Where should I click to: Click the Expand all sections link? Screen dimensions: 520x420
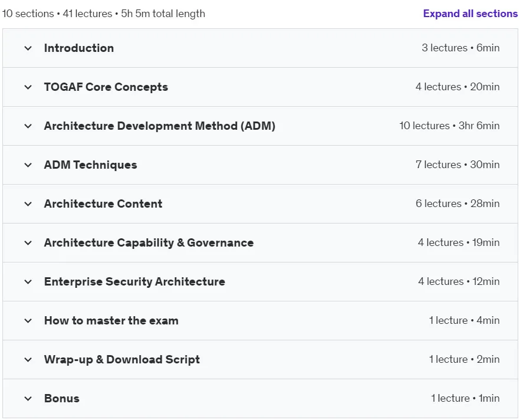tap(470, 14)
